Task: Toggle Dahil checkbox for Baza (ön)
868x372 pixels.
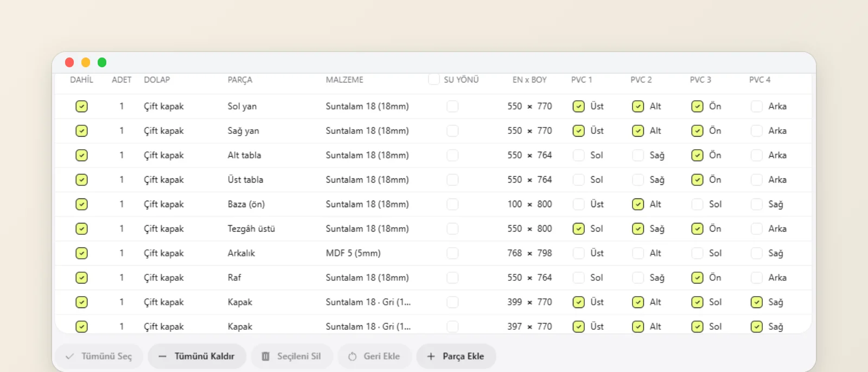Action: coord(81,204)
